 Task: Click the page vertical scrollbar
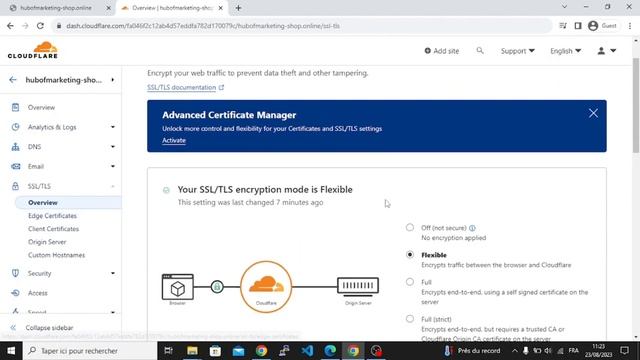click(x=636, y=105)
